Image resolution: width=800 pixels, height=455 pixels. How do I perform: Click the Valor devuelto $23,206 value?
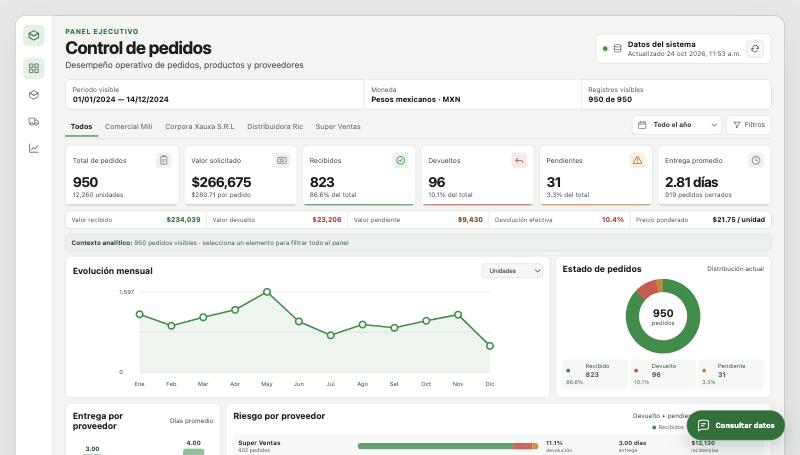pyautogui.click(x=327, y=220)
